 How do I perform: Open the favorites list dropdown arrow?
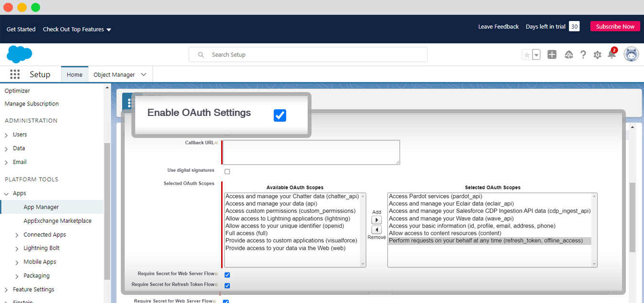click(537, 55)
